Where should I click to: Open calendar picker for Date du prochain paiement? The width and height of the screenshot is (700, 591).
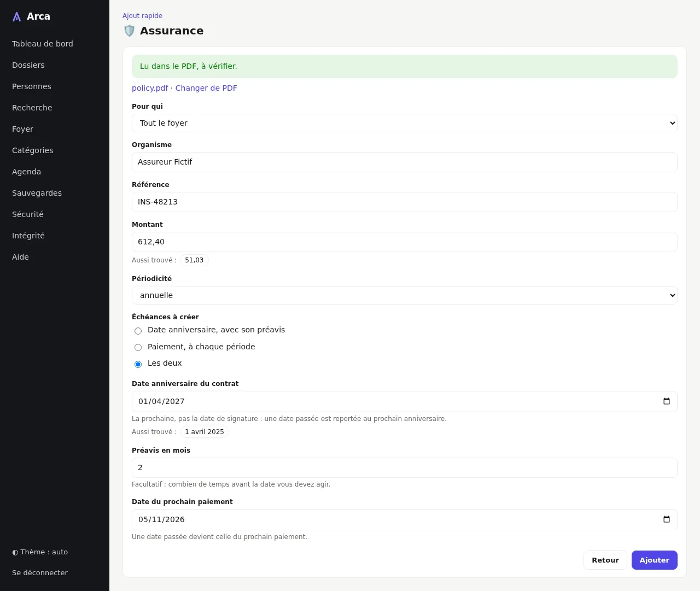[x=666, y=519]
